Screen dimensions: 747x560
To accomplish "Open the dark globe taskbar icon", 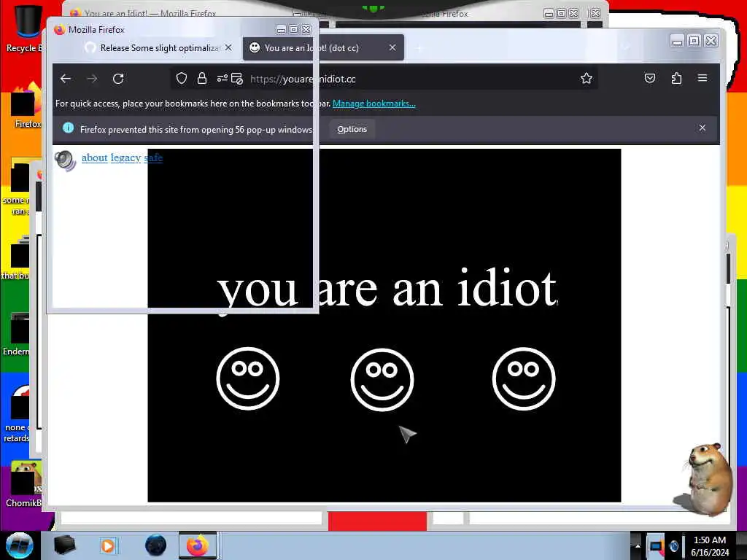I will (155, 545).
